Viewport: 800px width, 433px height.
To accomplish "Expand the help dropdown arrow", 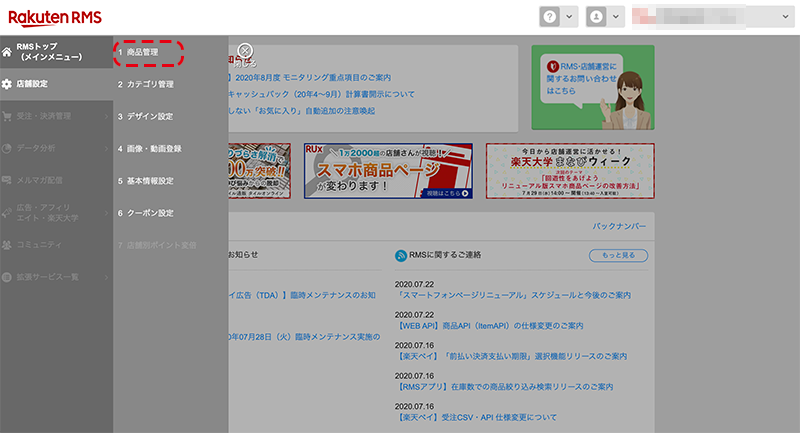I will click(x=569, y=17).
